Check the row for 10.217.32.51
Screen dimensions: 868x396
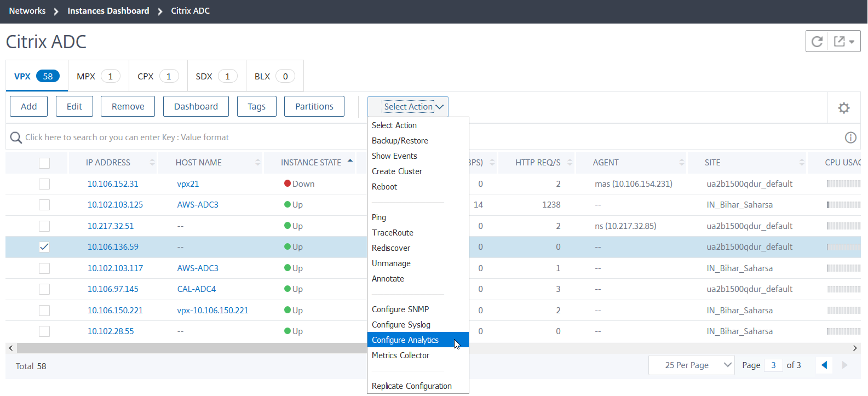[x=44, y=226]
